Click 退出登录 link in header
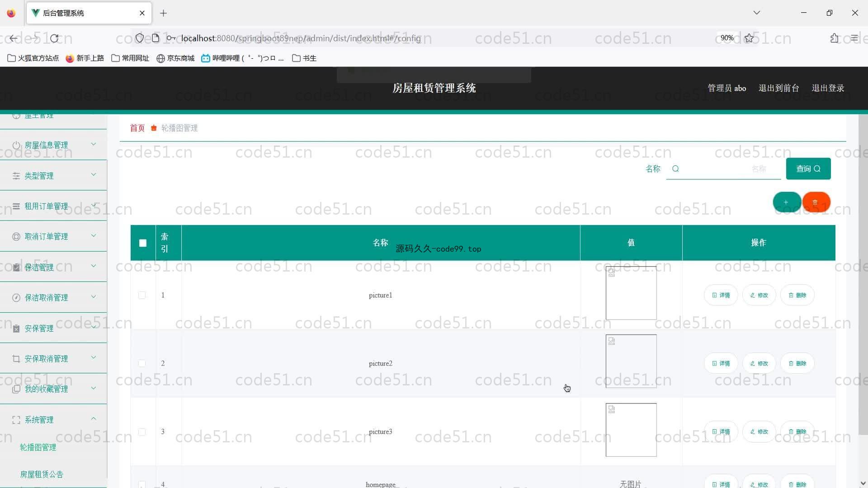The height and width of the screenshot is (488, 868). [828, 88]
